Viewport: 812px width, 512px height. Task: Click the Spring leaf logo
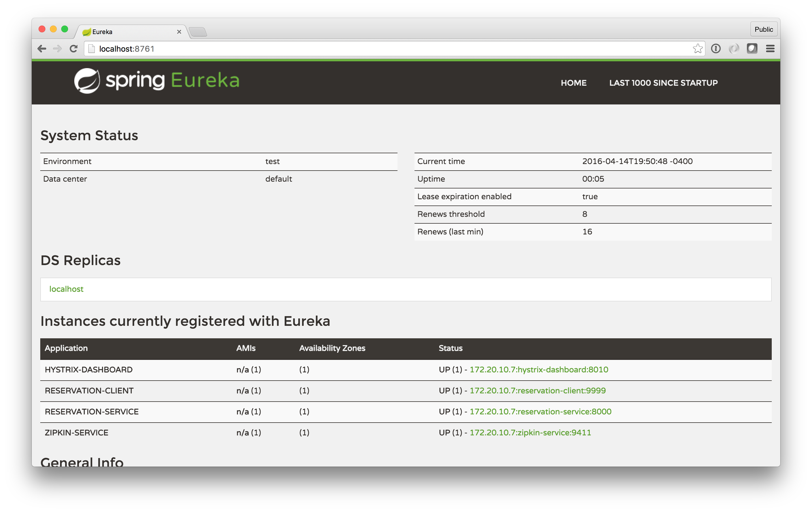click(x=87, y=81)
